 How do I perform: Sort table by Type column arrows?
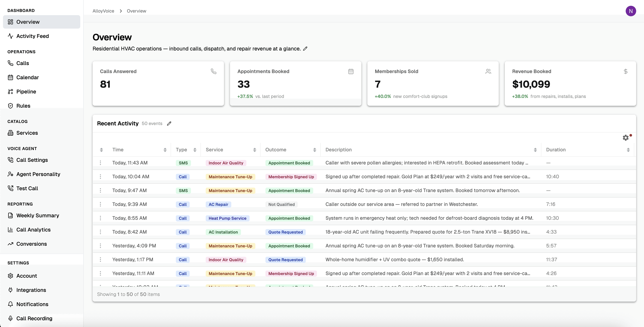click(x=195, y=150)
